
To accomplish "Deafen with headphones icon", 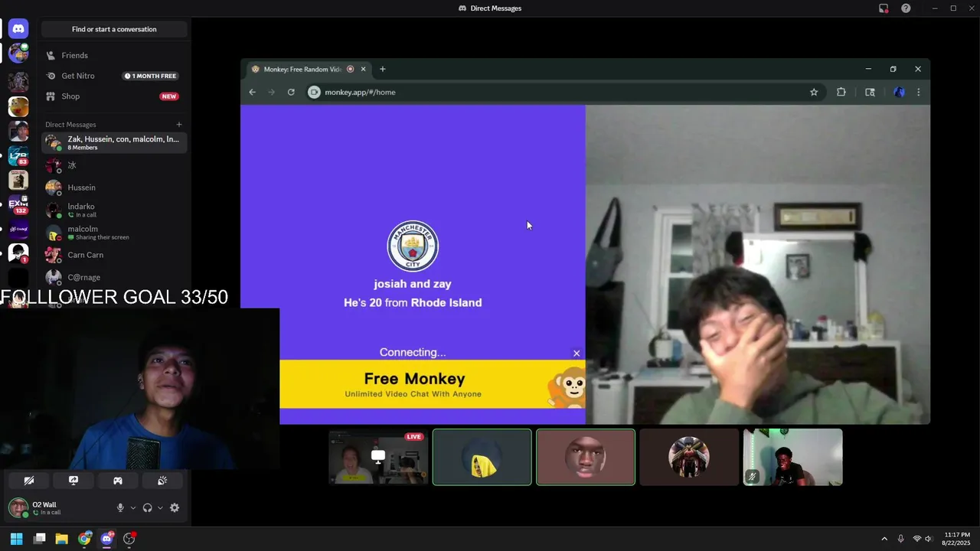I will coord(147,507).
